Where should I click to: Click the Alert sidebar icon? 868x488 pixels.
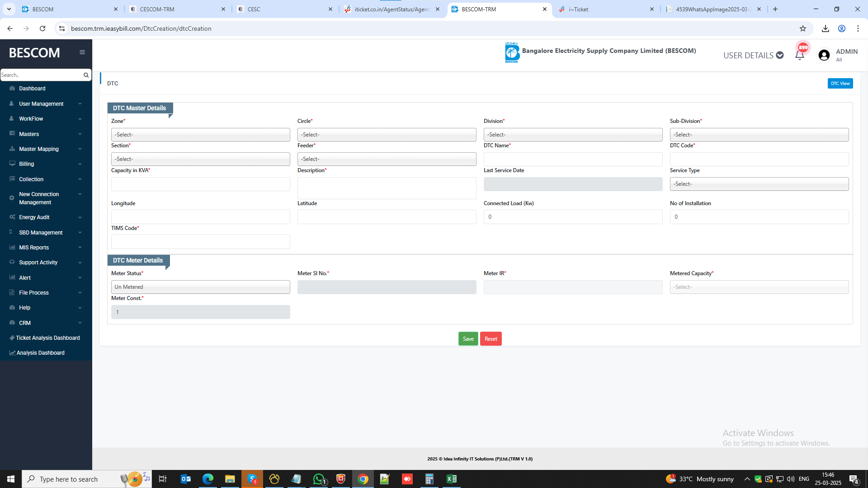12,278
